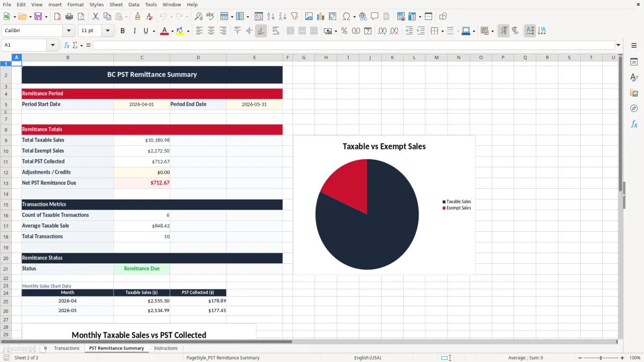This screenshot has height=362, width=644.
Task: Open sidebar Navigator compass icon
Action: pos(634,109)
